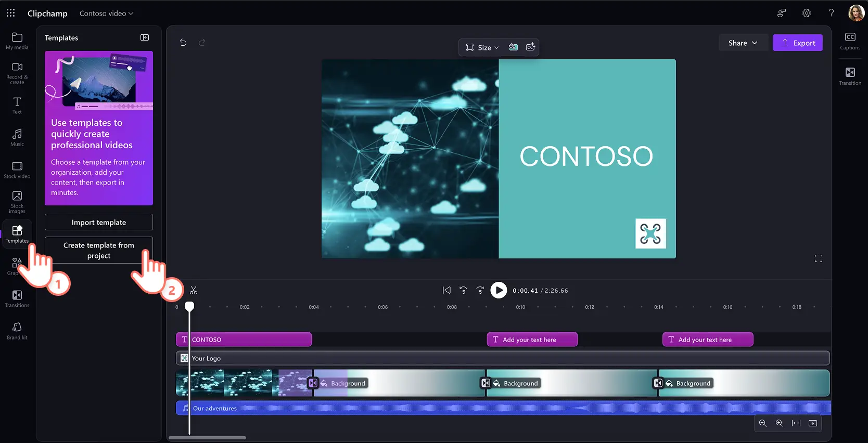Viewport: 868px width, 443px height.
Task: Click the Export button
Action: [798, 43]
